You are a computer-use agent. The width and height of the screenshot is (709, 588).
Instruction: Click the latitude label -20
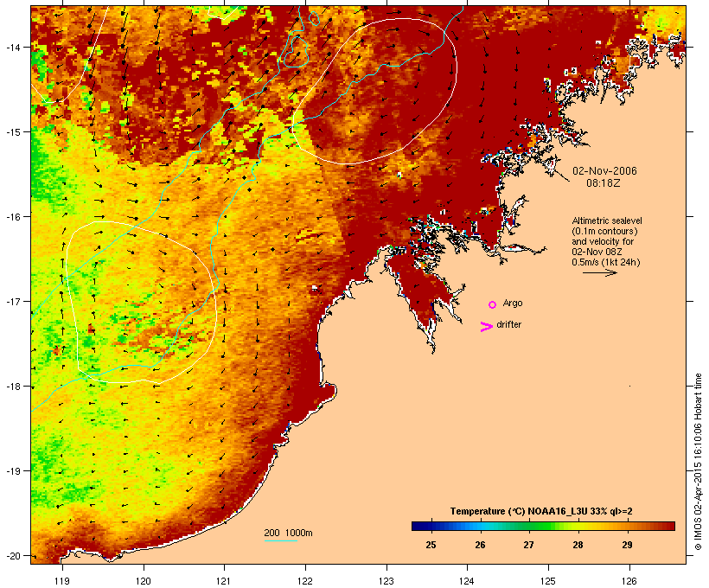[x=12, y=556]
